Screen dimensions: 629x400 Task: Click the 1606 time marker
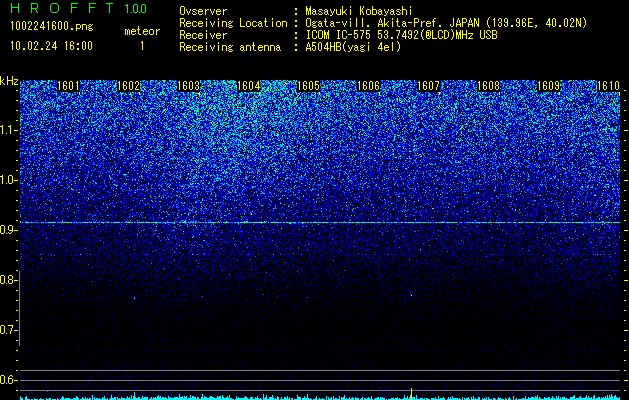coord(368,86)
